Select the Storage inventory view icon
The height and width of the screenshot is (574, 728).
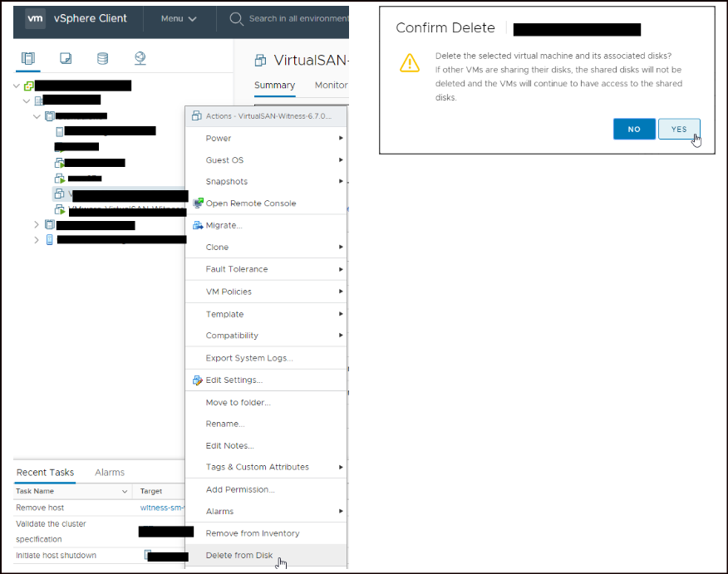coord(102,58)
